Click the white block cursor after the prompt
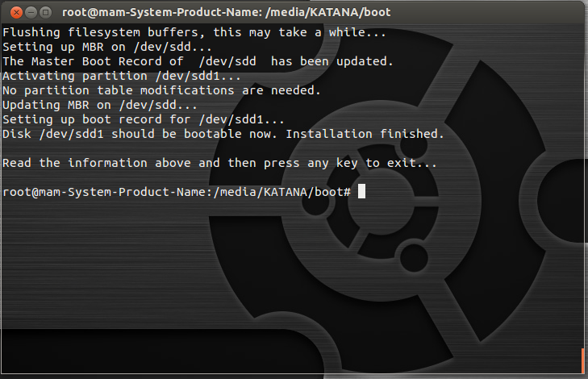 [362, 192]
